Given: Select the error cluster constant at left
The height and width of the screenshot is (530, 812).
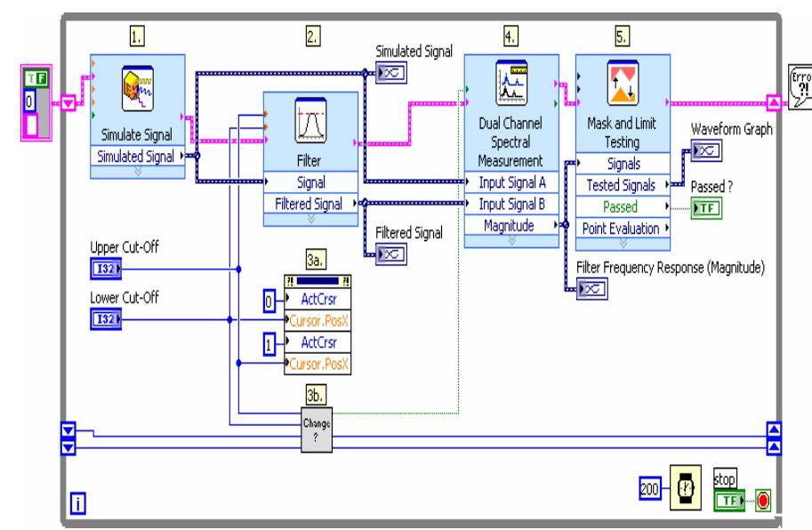Looking at the screenshot, I should 36,102.
